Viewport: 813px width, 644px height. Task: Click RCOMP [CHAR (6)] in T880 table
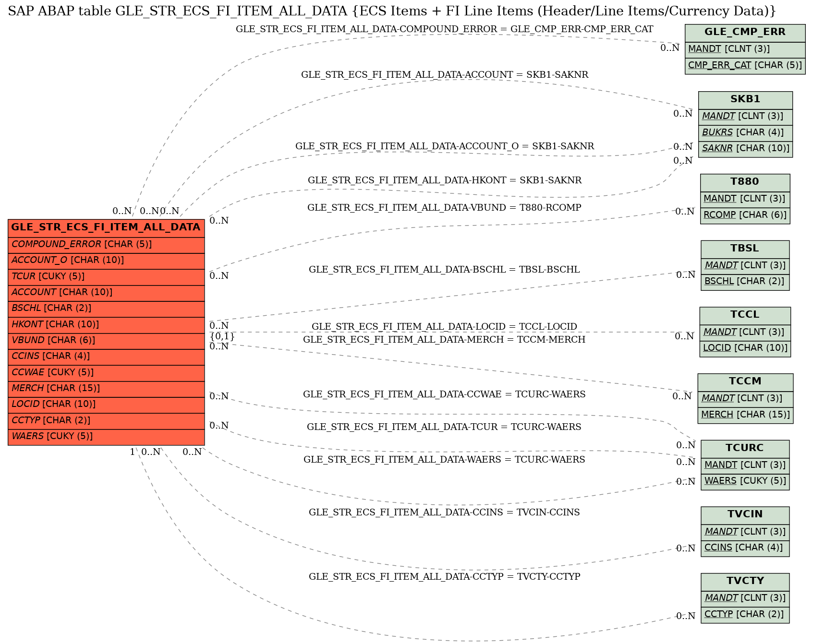pyautogui.click(x=745, y=215)
